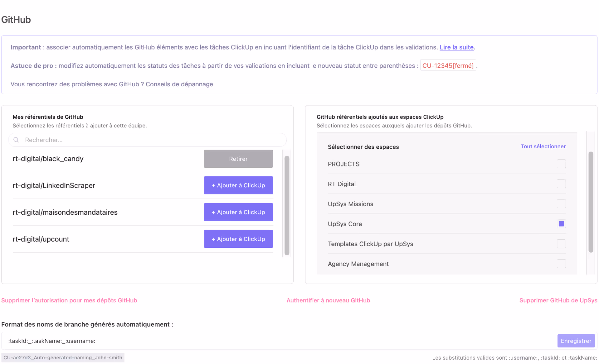Remove authorization for my GitHub repositories
Viewport: 599px width, 364px height.
click(x=69, y=300)
